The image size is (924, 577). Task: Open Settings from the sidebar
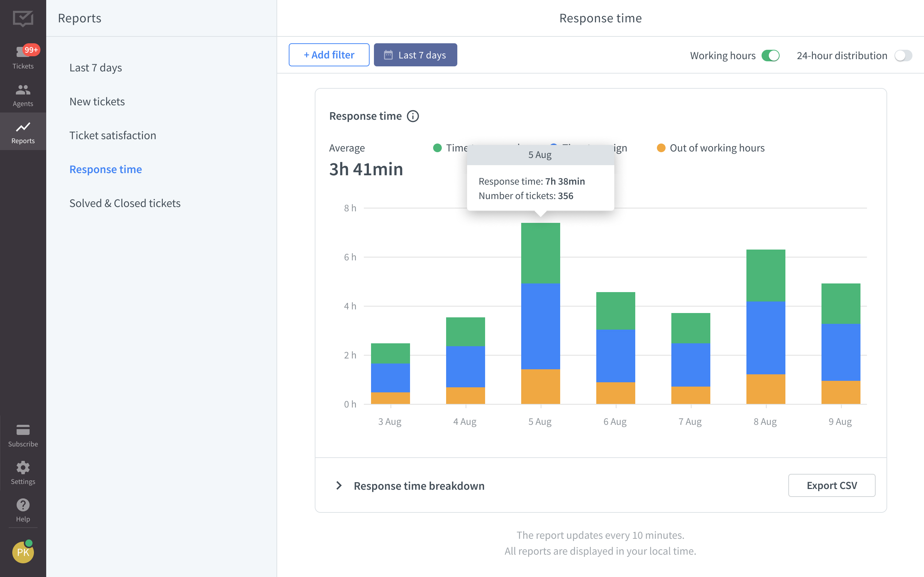(23, 472)
